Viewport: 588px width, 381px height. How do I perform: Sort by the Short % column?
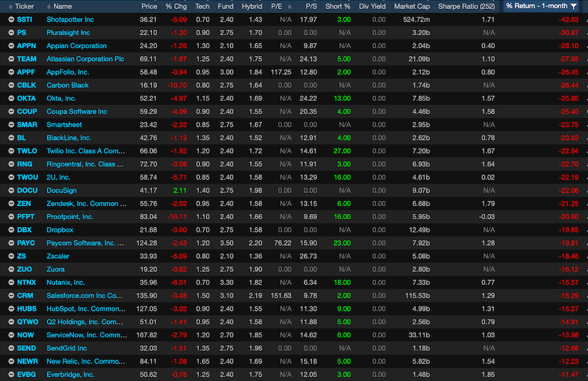[337, 7]
